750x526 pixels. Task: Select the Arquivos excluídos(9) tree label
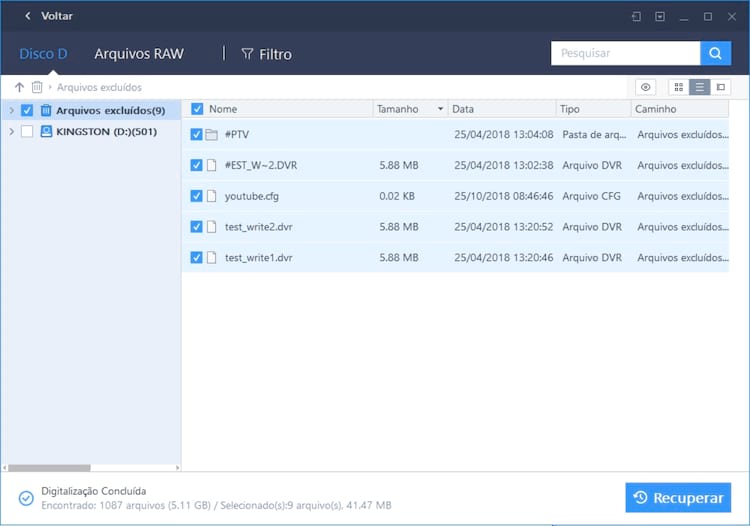(x=110, y=110)
